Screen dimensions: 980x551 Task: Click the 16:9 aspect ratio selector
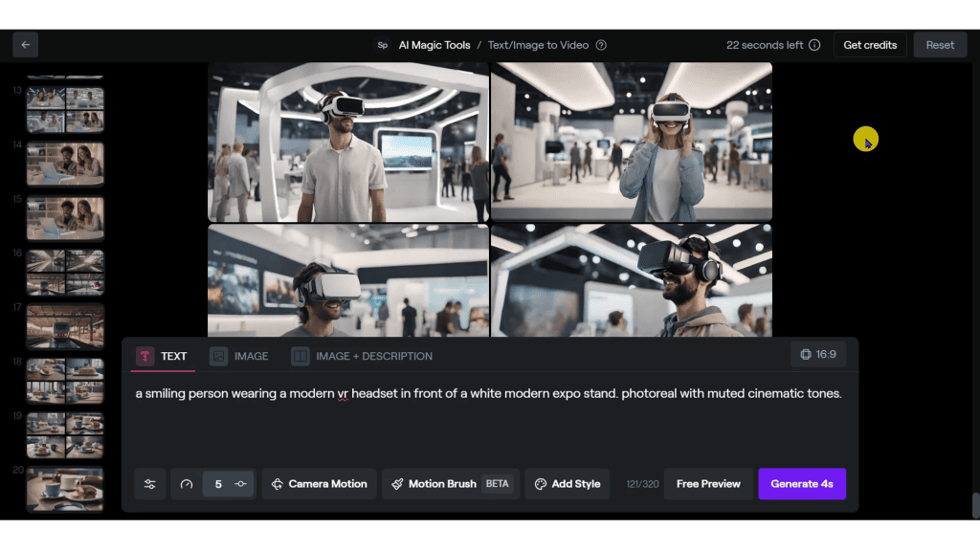click(818, 354)
